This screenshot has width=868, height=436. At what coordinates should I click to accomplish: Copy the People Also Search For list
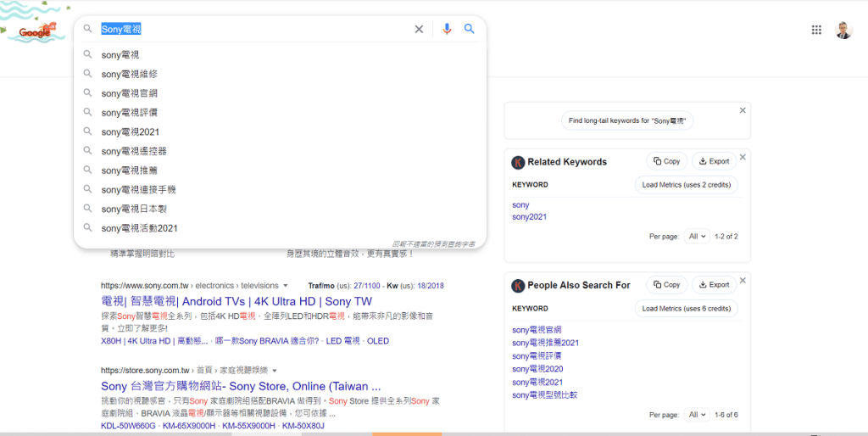(x=666, y=285)
